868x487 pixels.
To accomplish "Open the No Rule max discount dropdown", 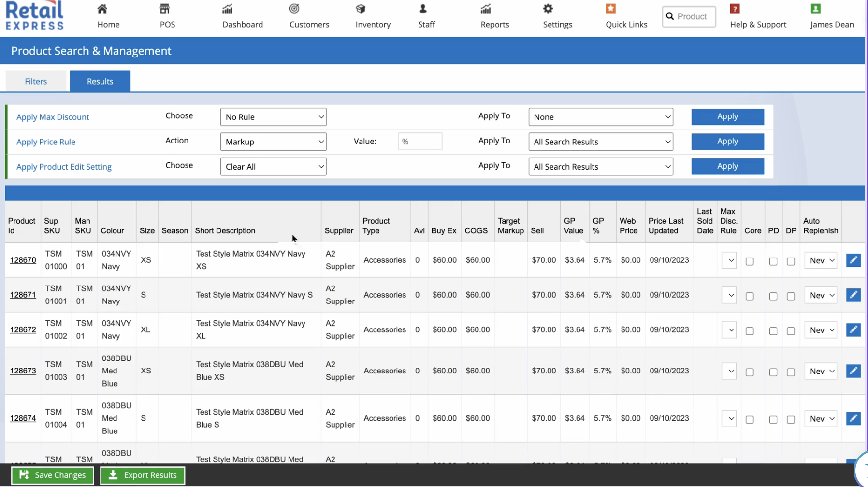I will (273, 117).
